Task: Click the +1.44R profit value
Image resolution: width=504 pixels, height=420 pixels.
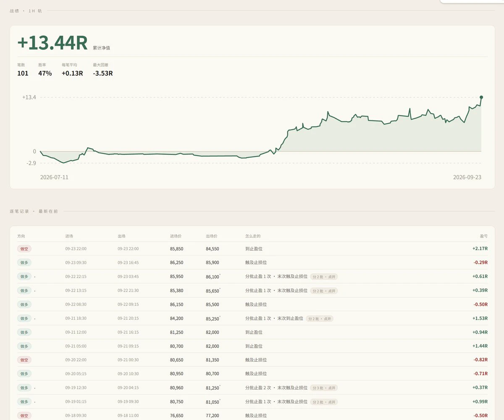Action: pyautogui.click(x=480, y=346)
